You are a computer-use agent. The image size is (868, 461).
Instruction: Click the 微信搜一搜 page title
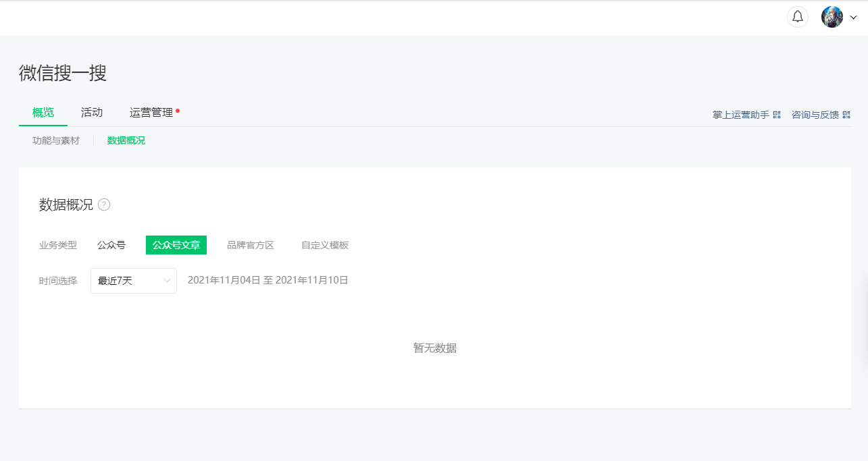tap(63, 73)
